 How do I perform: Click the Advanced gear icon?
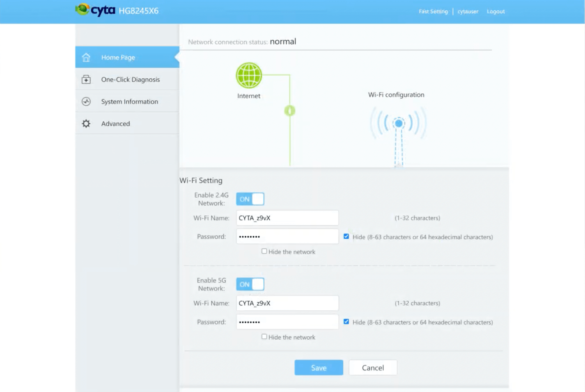(x=86, y=124)
